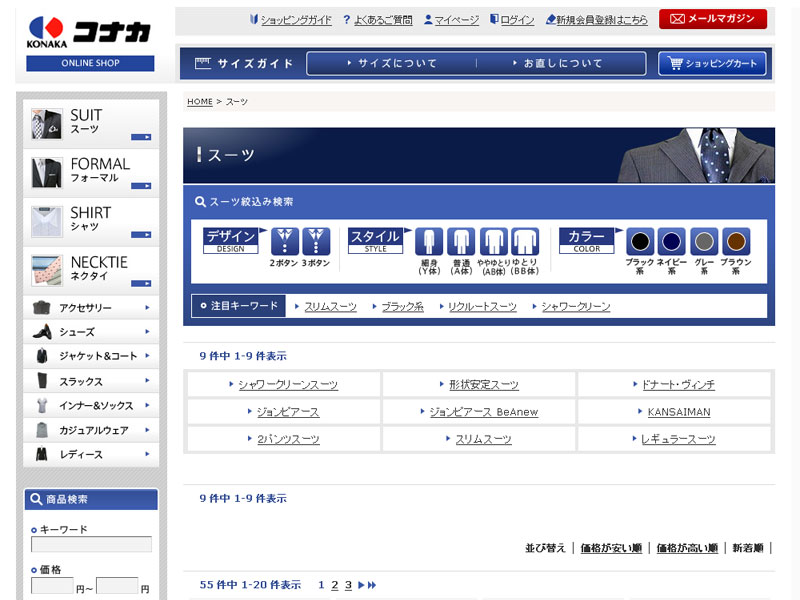Image resolution: width=800 pixels, height=600 pixels.
Task: Focus the maximum price input field
Action: click(x=117, y=586)
